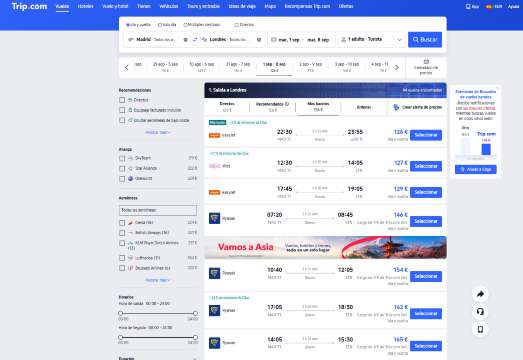This screenshot has width=523, height=360.
Task: Tick the Brussels Airlines checkbox
Action: [122, 268]
